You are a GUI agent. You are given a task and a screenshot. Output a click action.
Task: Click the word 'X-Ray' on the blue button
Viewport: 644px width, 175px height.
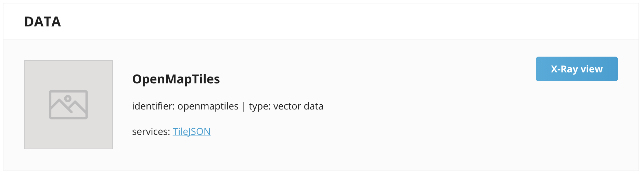pos(564,70)
